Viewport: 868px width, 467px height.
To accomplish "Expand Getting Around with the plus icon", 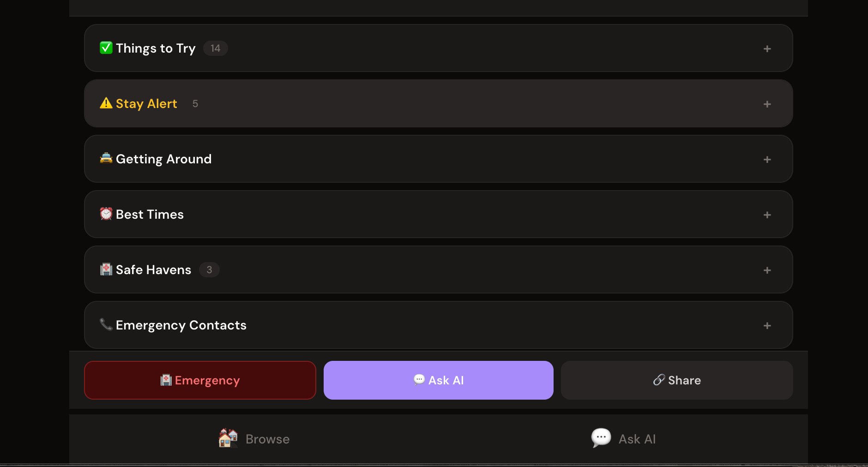I will click(x=767, y=160).
